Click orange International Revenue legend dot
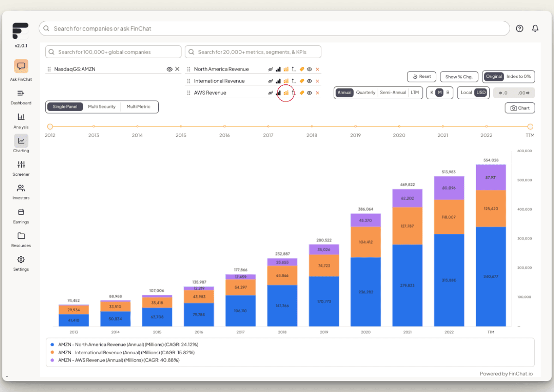 click(x=53, y=352)
